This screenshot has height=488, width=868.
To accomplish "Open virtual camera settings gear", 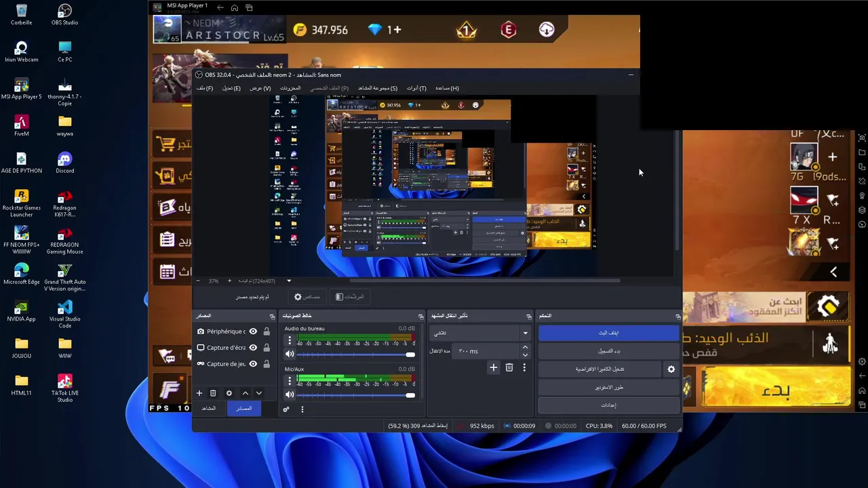I will 671,369.
